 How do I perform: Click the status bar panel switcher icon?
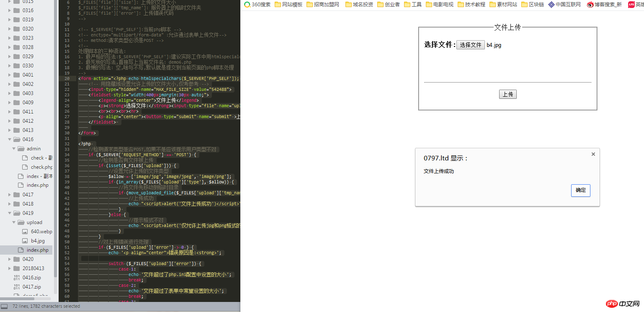coord(4,307)
